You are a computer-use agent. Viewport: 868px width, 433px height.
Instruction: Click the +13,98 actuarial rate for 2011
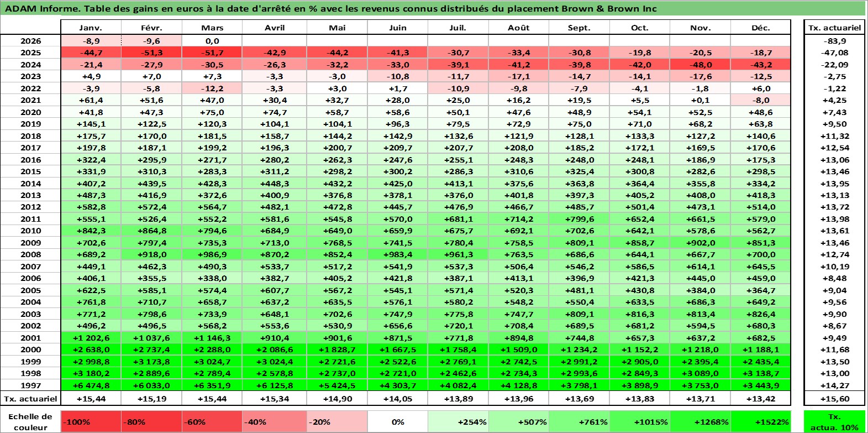[834, 219]
